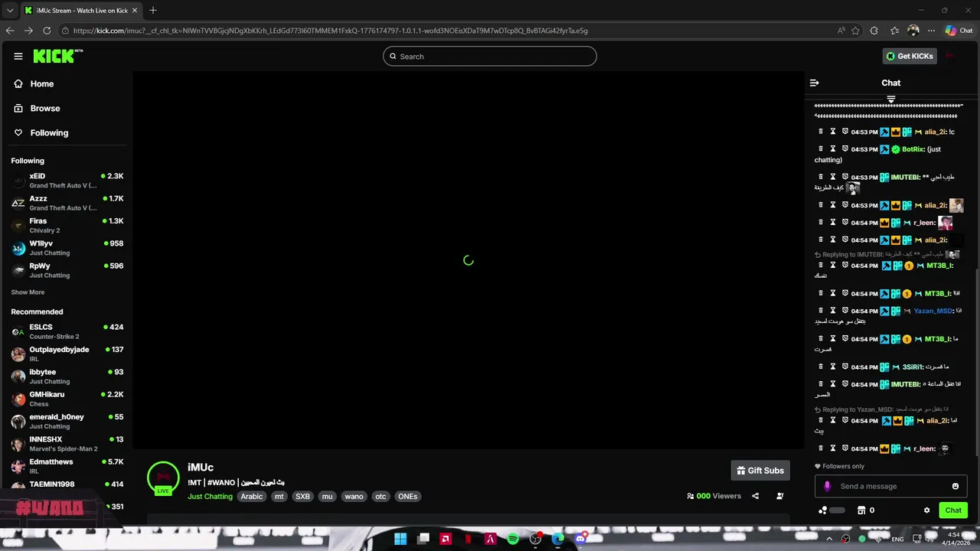Open a new browser tab
The height and width of the screenshot is (551, 980).
coord(153,10)
